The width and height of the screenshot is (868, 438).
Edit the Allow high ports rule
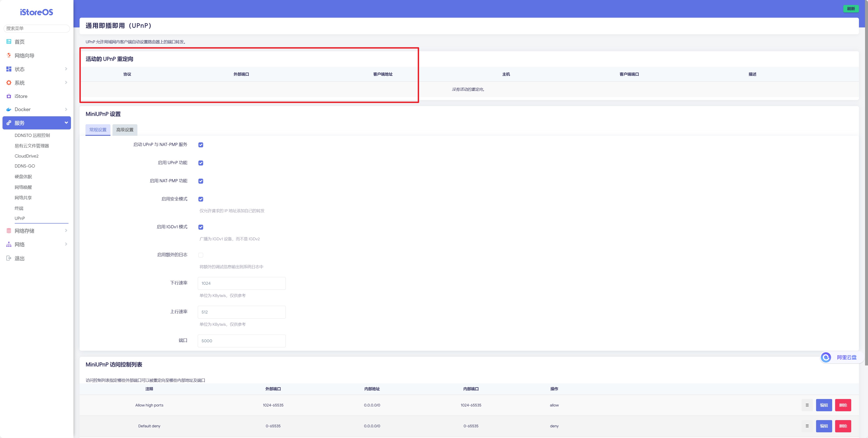pos(824,405)
